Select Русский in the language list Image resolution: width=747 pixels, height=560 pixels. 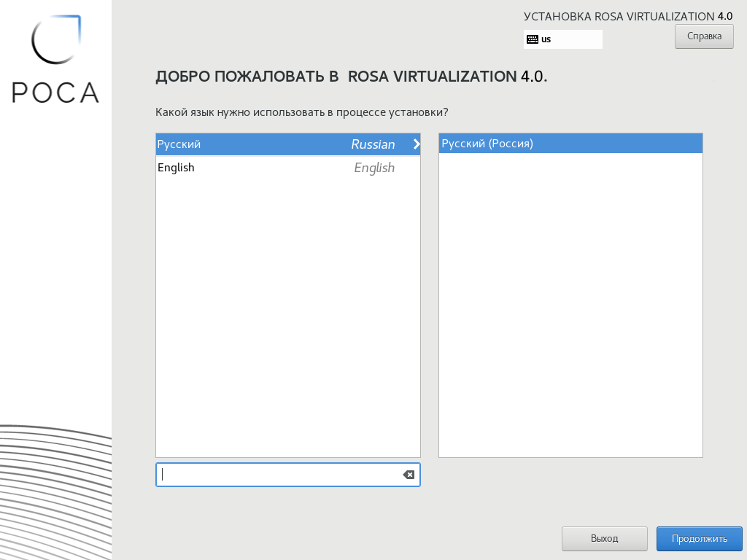(x=179, y=144)
